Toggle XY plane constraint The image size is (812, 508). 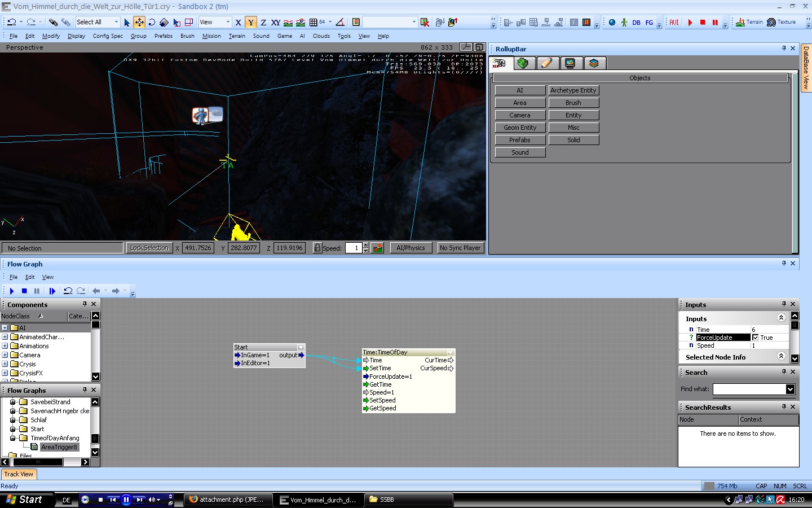tap(276, 22)
